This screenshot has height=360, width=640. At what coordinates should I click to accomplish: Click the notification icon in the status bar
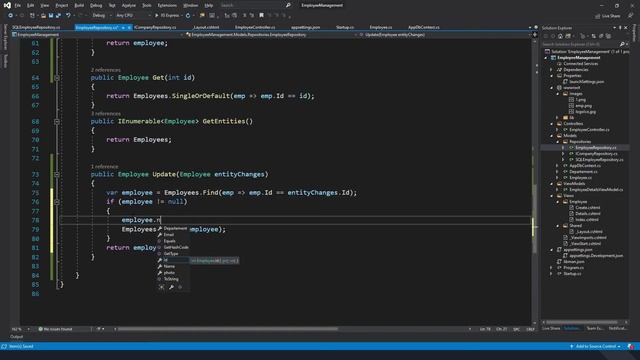(x=631, y=347)
